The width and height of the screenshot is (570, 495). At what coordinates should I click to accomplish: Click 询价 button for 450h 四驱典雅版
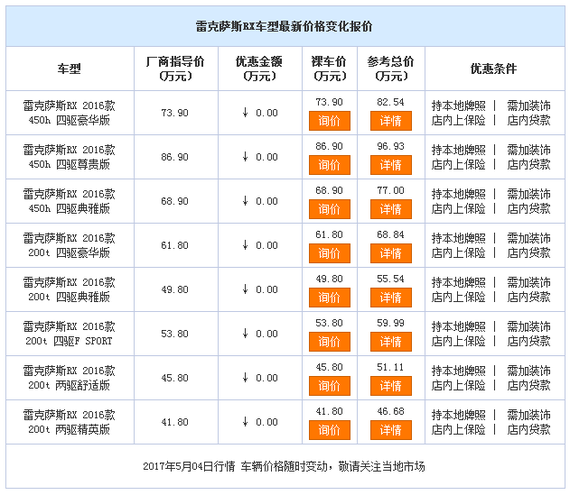329,209
